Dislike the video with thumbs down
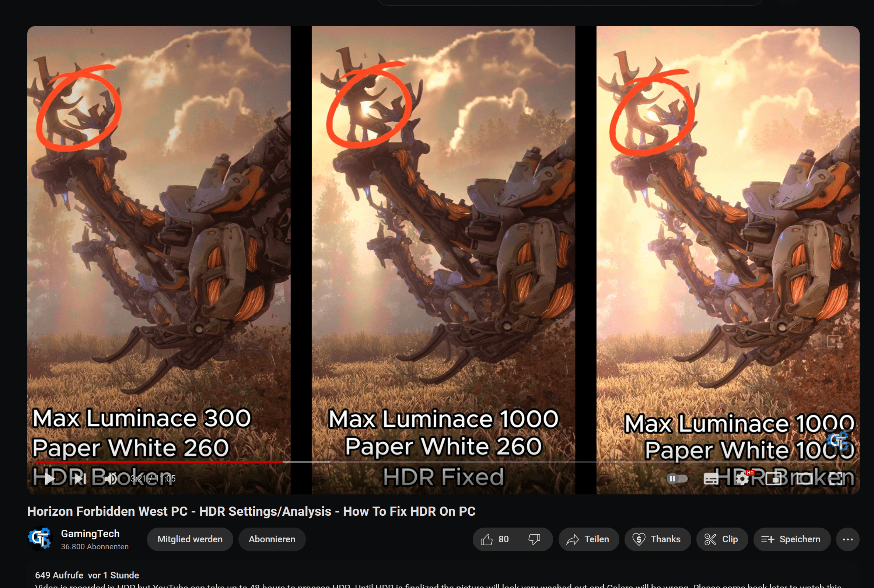This screenshot has width=874, height=588. 535,539
